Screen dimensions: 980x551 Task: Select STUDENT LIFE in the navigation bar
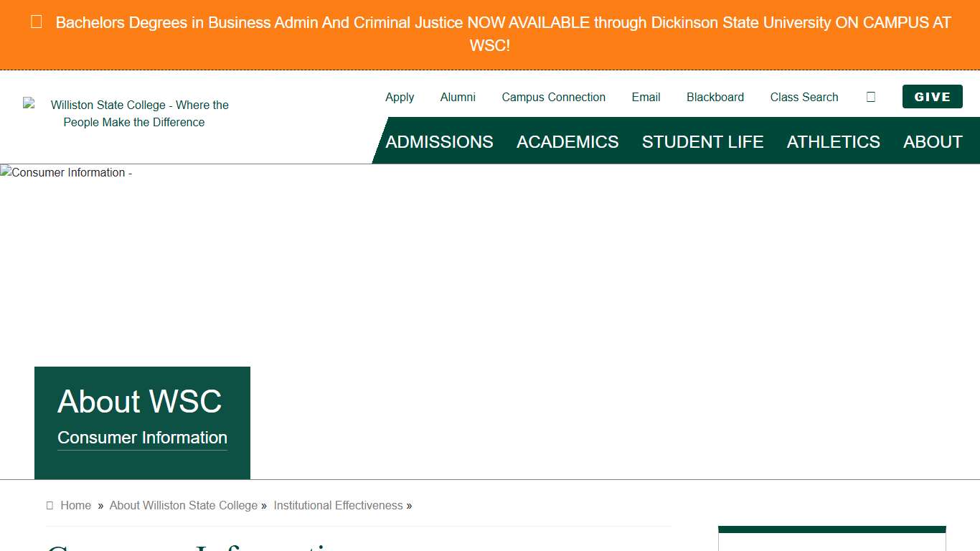(x=702, y=141)
